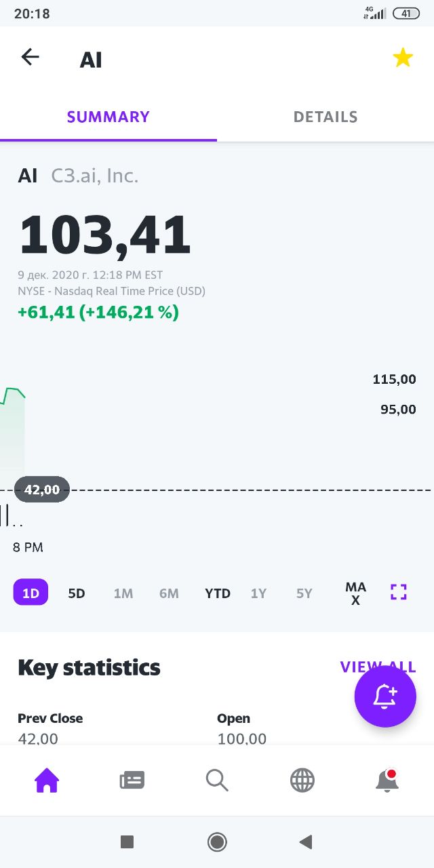Show MAX chart history
This screenshot has width=434, height=868.
click(x=355, y=593)
